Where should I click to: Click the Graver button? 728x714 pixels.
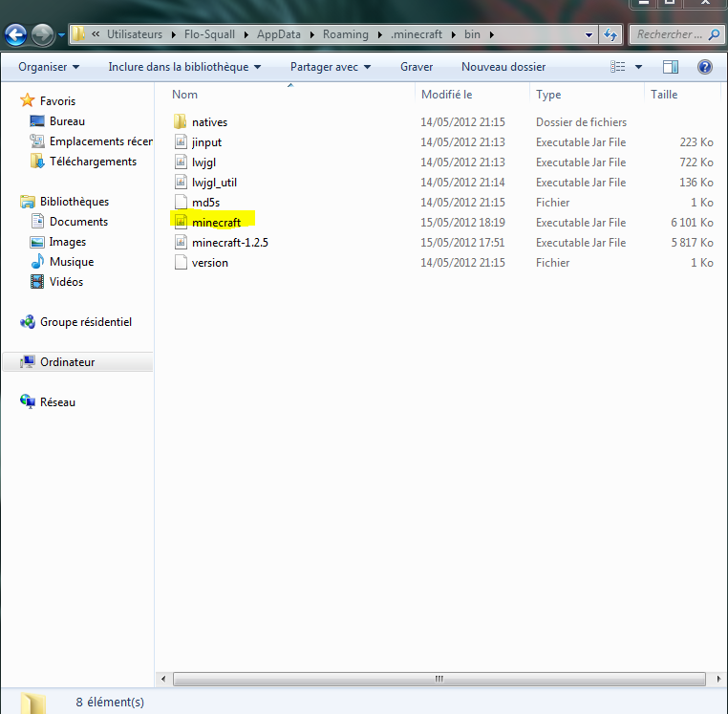point(417,67)
